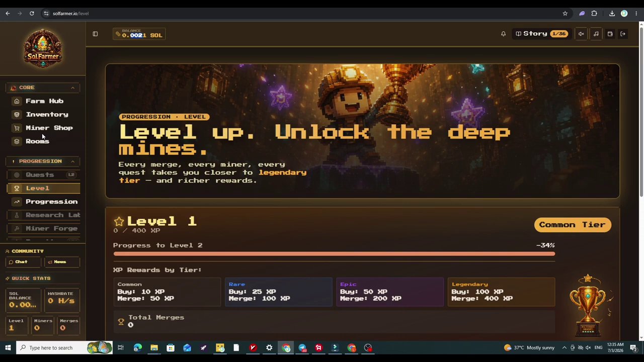This screenshot has width=644, height=362.
Task: Open Telegram from taskbar
Action: coord(302,347)
